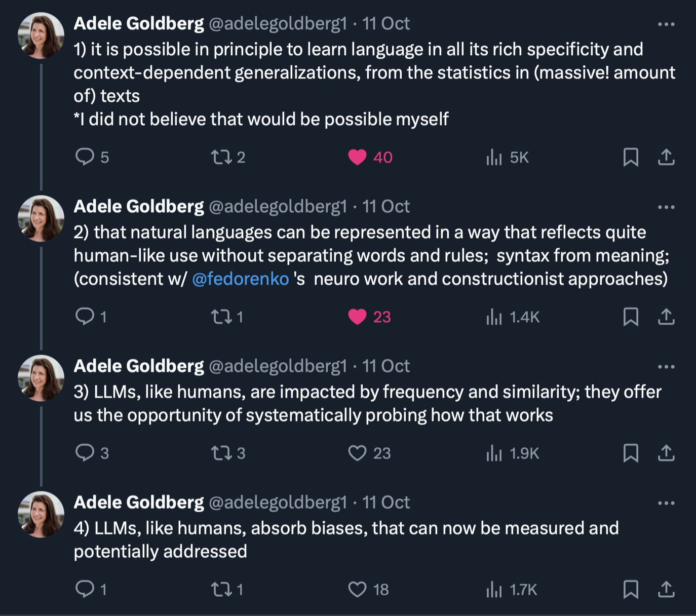Open the @fedorenko mention link
This screenshot has width=696, height=616.
240,279
